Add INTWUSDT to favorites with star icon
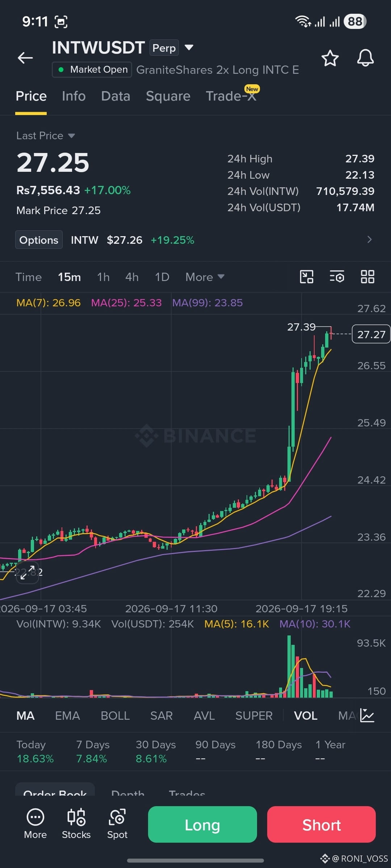 pos(330,58)
